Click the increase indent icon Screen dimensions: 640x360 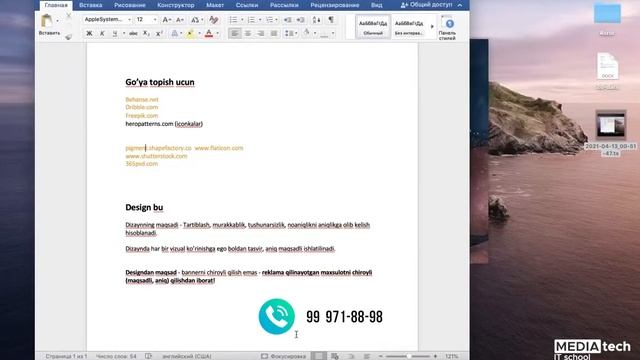pyautogui.click(x=300, y=20)
